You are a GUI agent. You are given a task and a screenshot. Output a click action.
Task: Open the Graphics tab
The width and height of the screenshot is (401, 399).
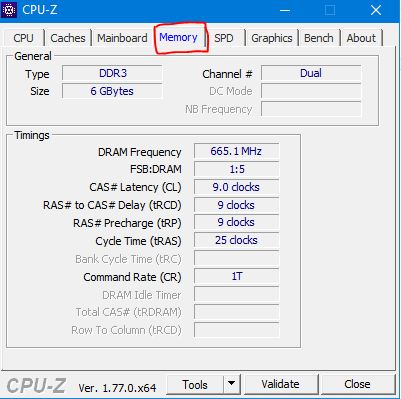coord(272,38)
